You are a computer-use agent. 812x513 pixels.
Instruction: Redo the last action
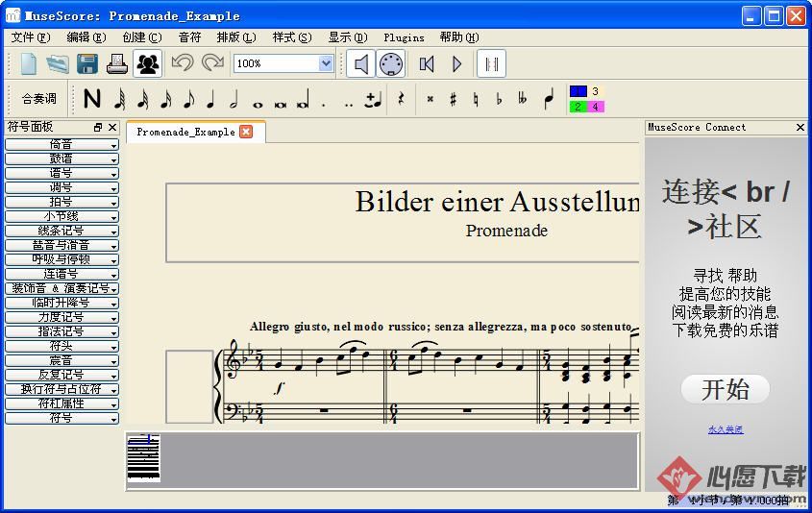(212, 63)
